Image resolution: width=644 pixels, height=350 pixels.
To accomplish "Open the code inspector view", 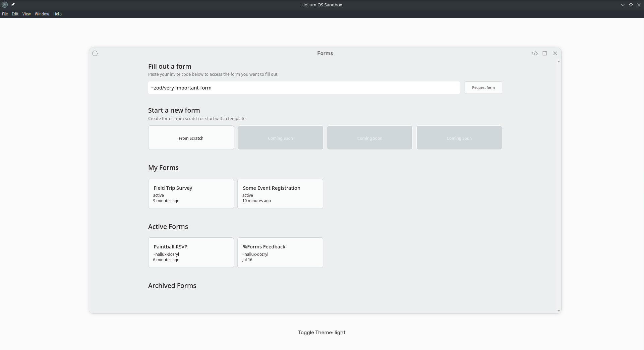I will [x=535, y=53].
